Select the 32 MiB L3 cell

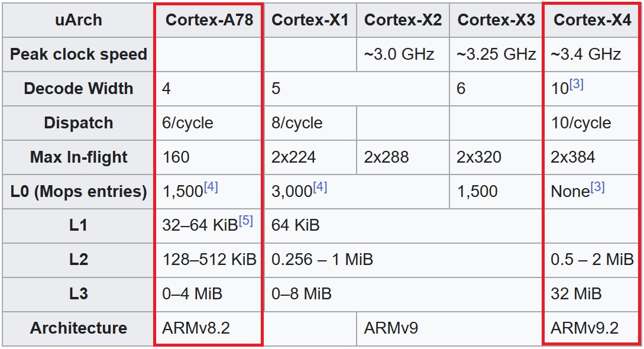(592, 294)
